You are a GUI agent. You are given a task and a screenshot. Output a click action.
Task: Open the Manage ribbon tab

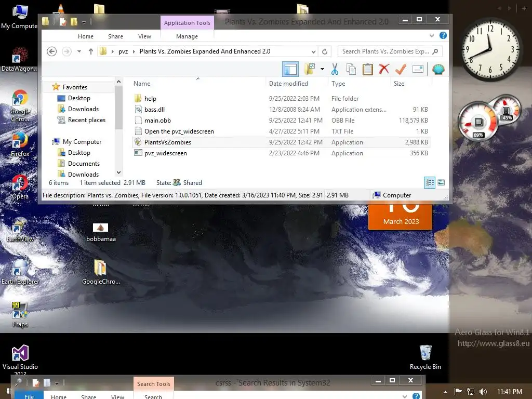coord(187,36)
